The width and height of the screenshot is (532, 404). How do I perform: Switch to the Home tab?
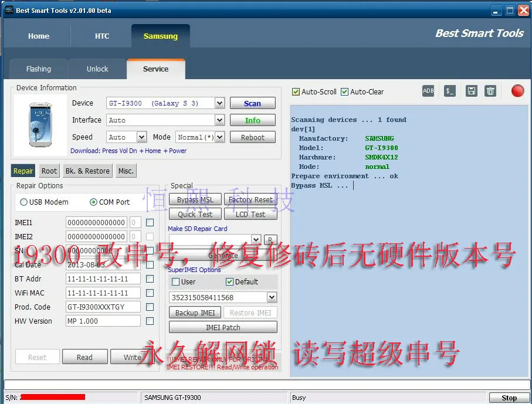point(39,36)
